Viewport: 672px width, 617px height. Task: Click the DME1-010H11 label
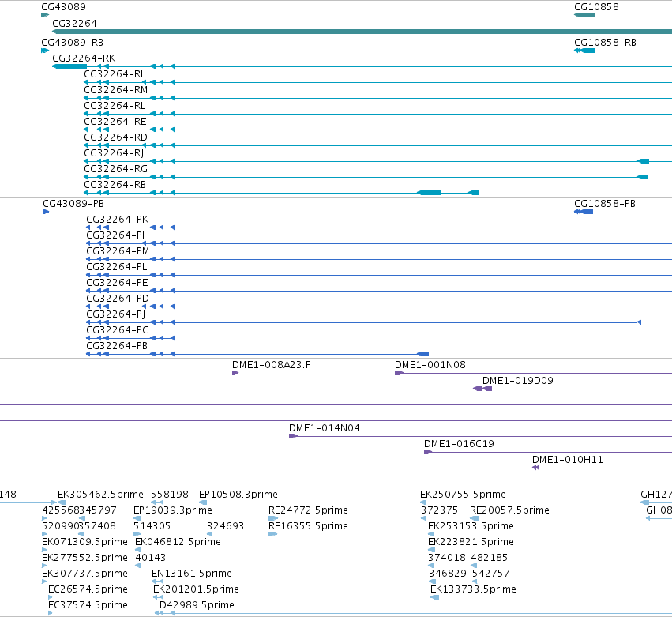(568, 460)
